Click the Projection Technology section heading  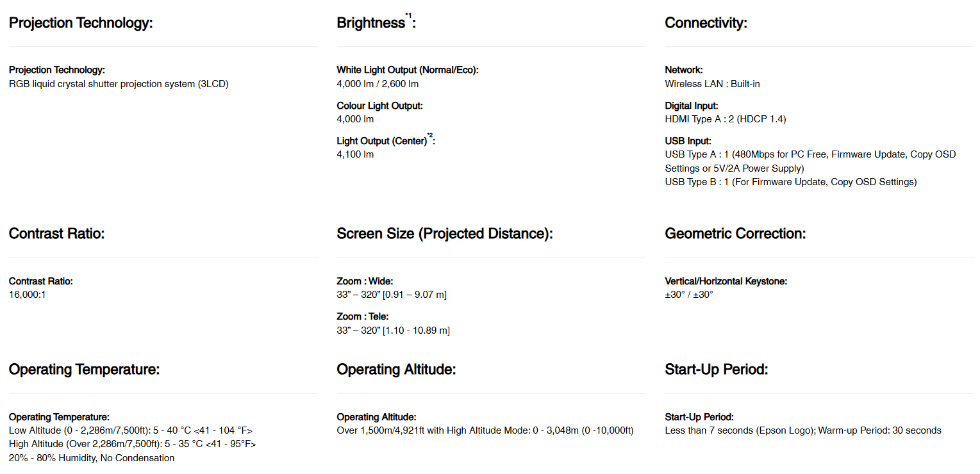pyautogui.click(x=81, y=23)
